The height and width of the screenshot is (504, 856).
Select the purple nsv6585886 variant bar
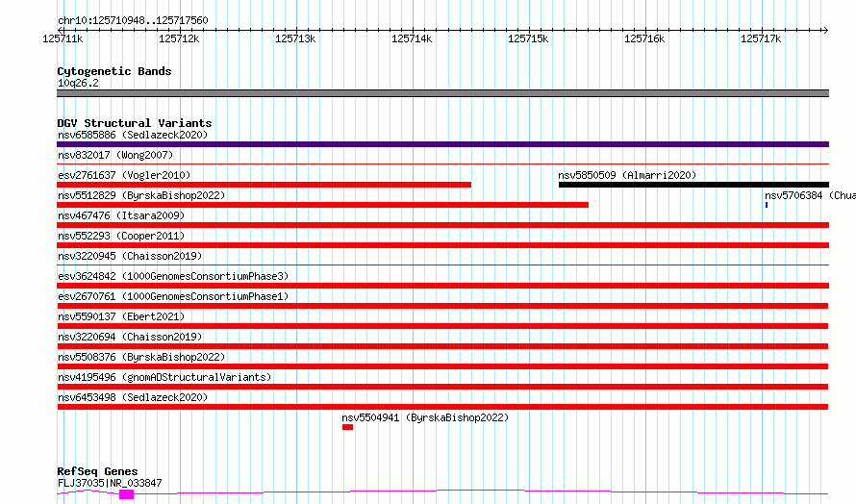coord(442,144)
